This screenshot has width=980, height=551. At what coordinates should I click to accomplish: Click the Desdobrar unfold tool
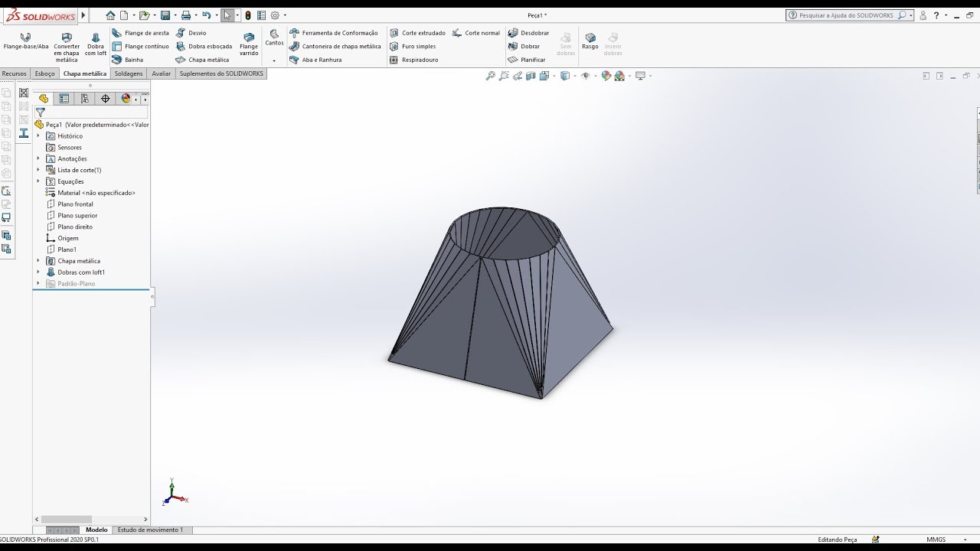pyautogui.click(x=528, y=33)
